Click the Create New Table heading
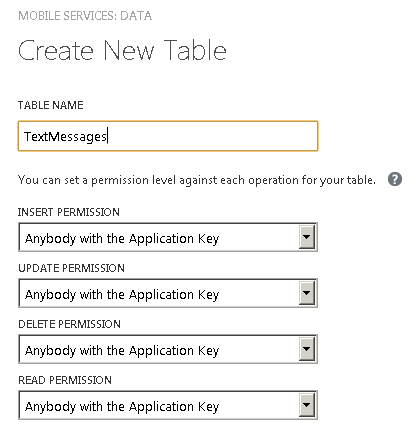This screenshot has height=440, width=420. tap(122, 50)
